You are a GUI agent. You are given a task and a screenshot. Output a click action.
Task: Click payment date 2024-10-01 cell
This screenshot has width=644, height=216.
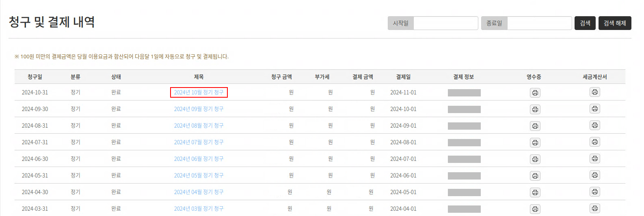coord(403,109)
